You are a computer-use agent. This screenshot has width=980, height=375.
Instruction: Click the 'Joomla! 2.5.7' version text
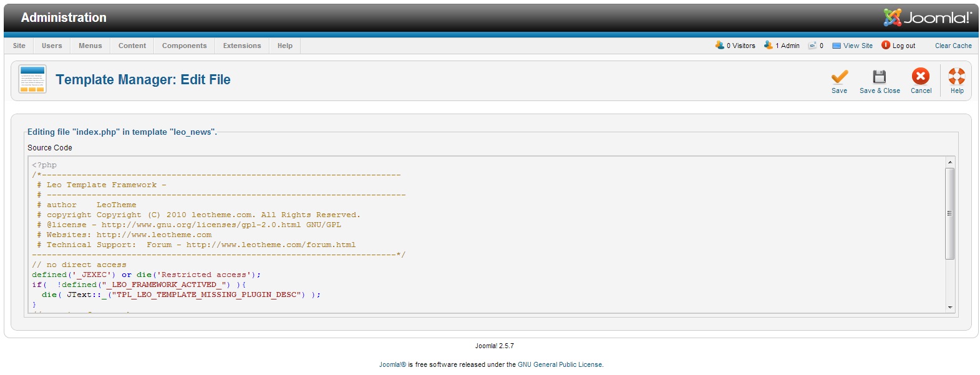(495, 346)
